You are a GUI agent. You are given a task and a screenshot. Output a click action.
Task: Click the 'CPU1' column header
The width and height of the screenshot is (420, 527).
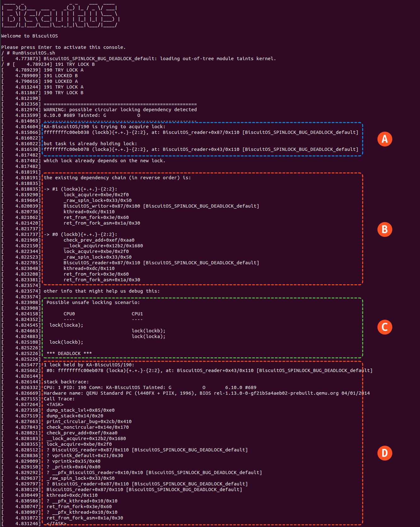pos(137,314)
